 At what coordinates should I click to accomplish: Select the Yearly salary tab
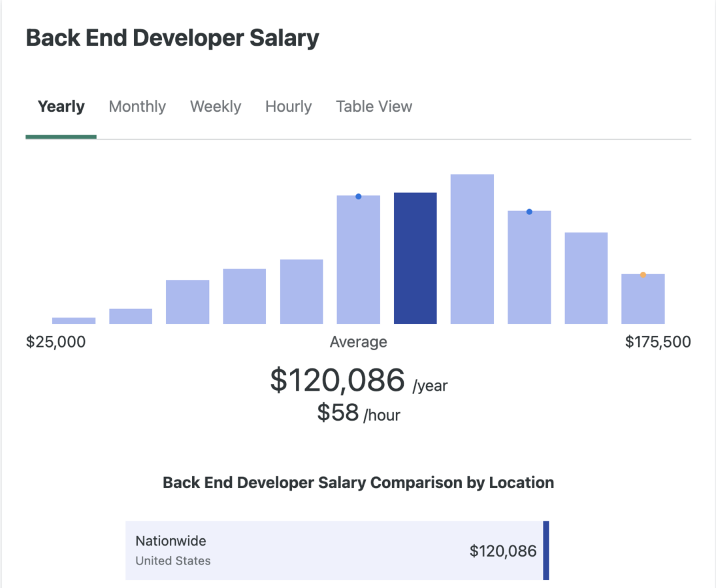pos(61,106)
